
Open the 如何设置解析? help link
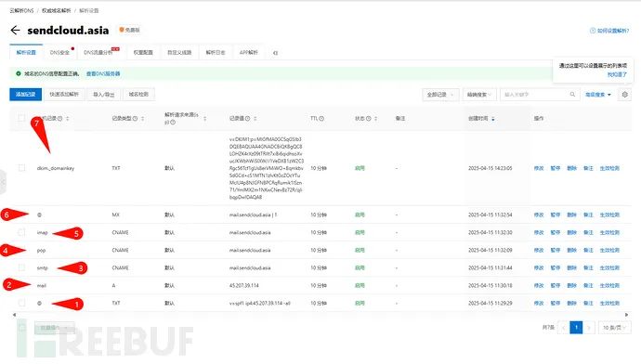click(x=613, y=31)
